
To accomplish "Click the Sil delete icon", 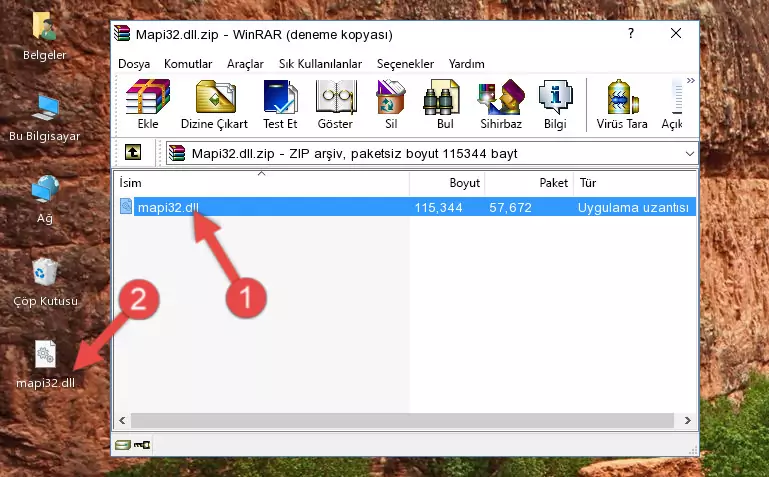I will (x=391, y=104).
